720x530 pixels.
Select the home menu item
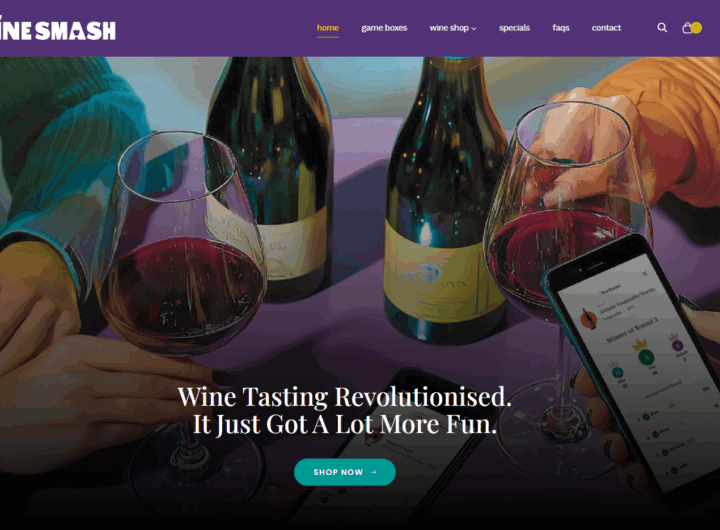328,28
